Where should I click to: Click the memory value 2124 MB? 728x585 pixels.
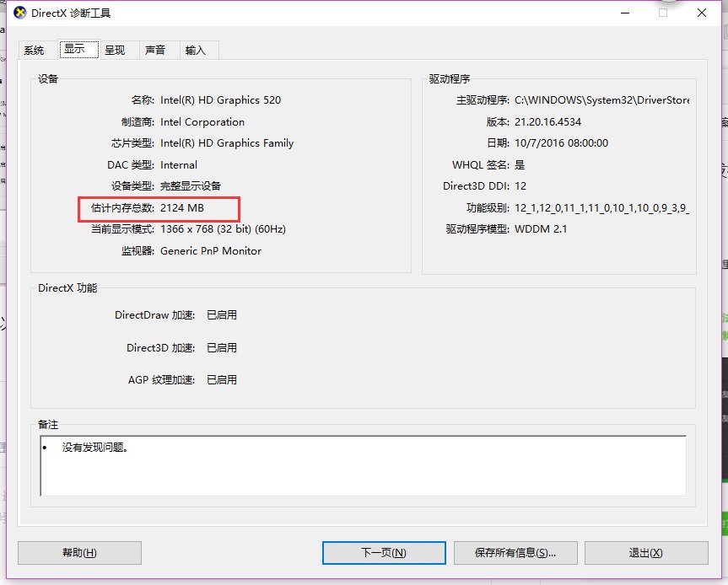click(x=182, y=208)
